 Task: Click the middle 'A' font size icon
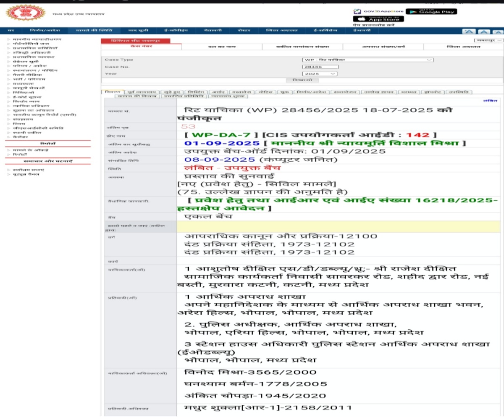483,31
